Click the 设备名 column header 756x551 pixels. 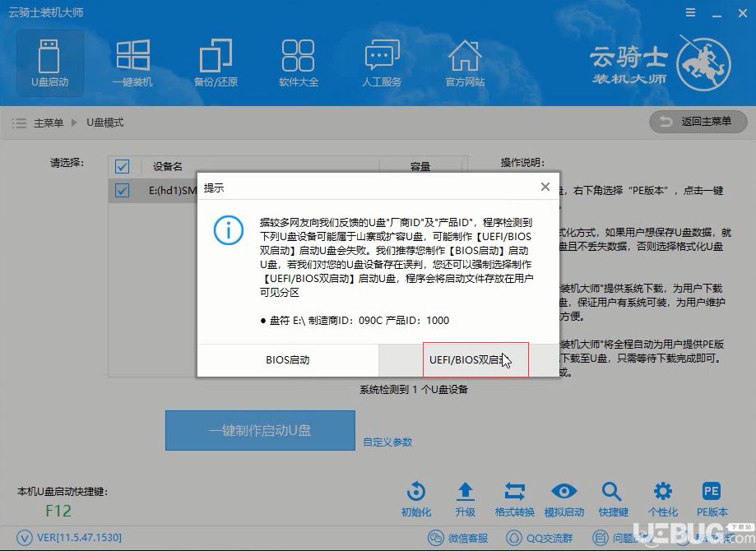click(x=167, y=167)
